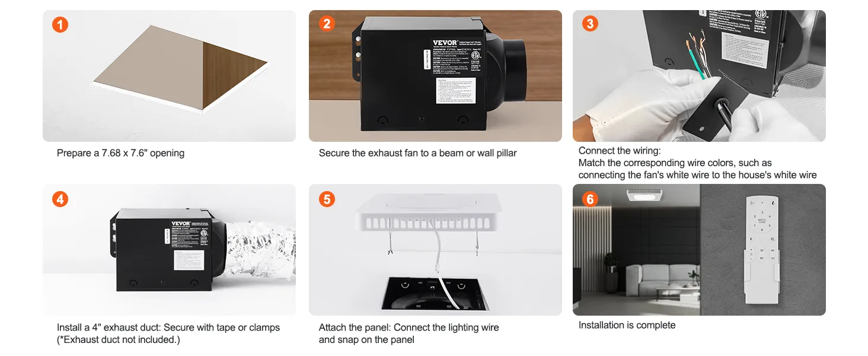The width and height of the screenshot is (868, 356).
Task: Click the orange step 3 badge
Action: (x=589, y=24)
